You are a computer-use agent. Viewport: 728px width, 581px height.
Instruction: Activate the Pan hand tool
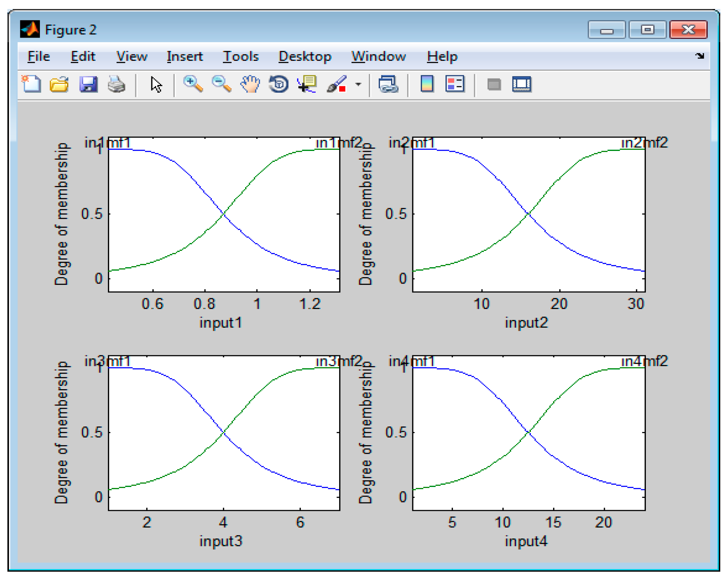pyautogui.click(x=250, y=84)
